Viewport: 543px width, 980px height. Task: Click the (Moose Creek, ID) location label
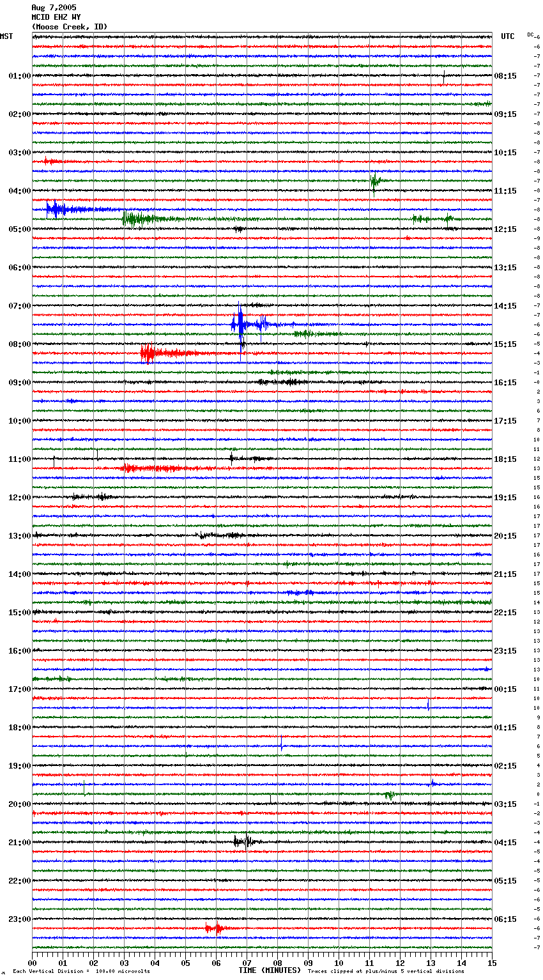[x=70, y=27]
